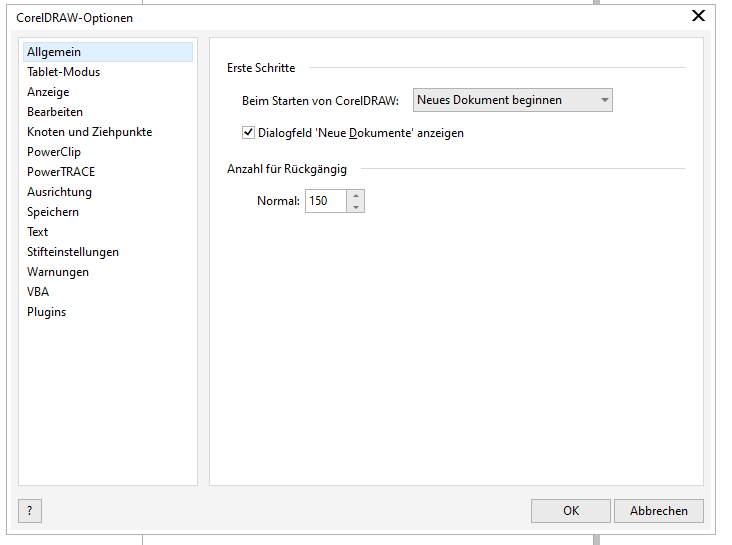Close the CorelDRAW-Optionen dialog
The height and width of the screenshot is (545, 732).
[x=698, y=16]
